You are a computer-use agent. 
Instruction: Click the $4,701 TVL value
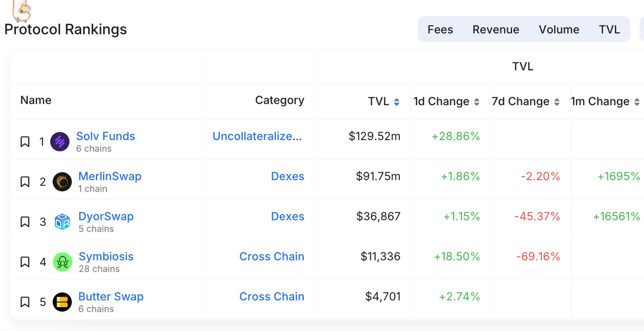(x=383, y=297)
